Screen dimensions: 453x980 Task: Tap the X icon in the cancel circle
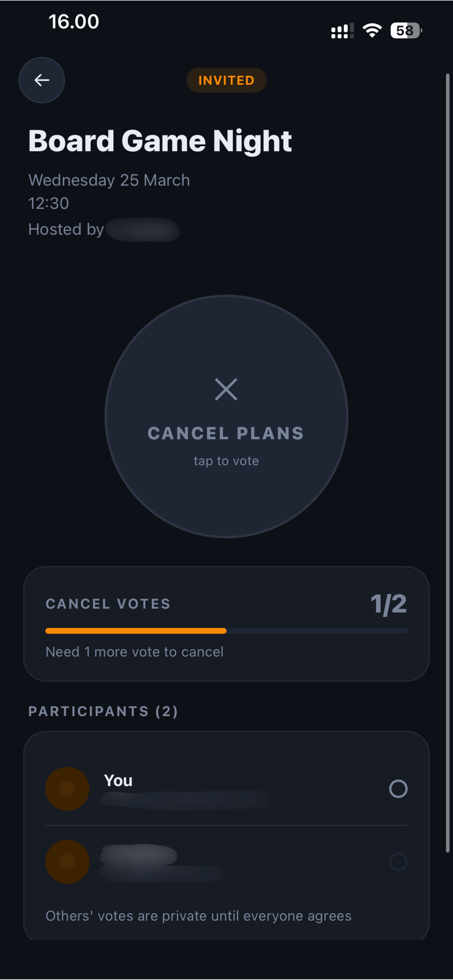pos(226,389)
